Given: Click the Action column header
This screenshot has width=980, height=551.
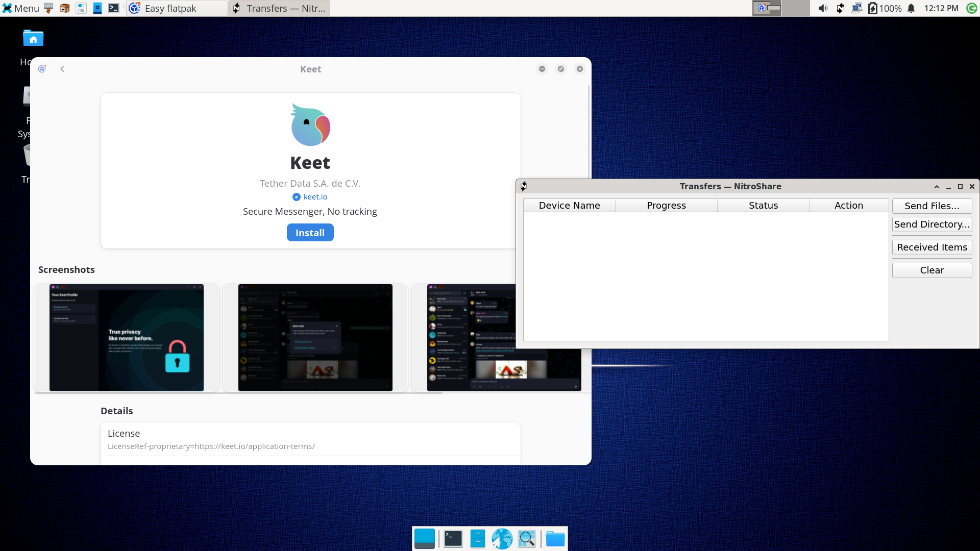Looking at the screenshot, I should (x=849, y=206).
